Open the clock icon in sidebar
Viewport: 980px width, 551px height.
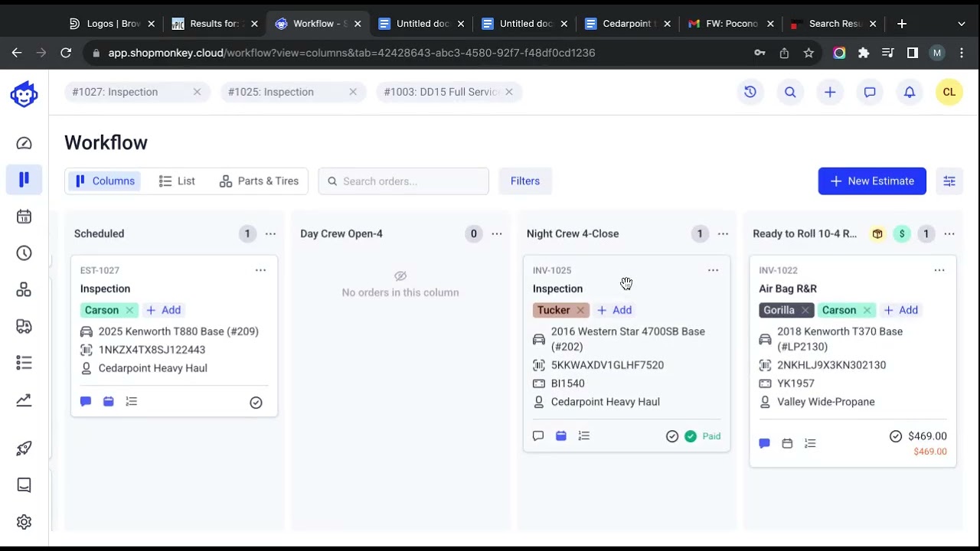24,253
